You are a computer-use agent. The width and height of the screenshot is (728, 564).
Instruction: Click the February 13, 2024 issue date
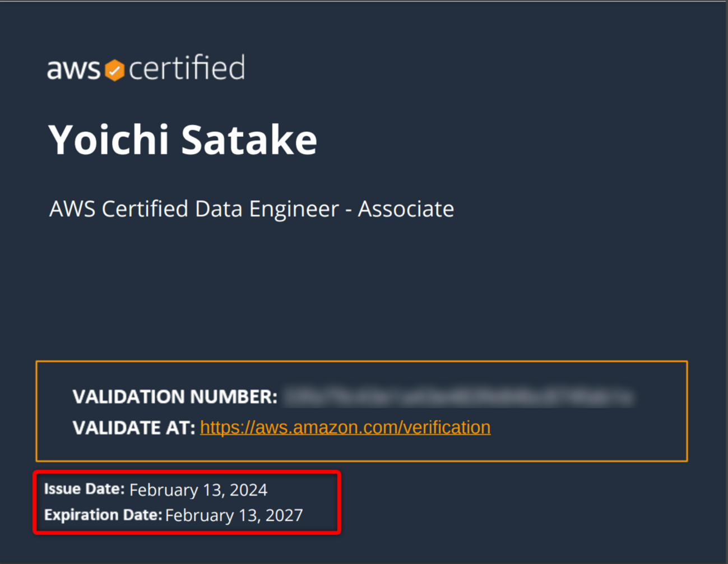198,490
